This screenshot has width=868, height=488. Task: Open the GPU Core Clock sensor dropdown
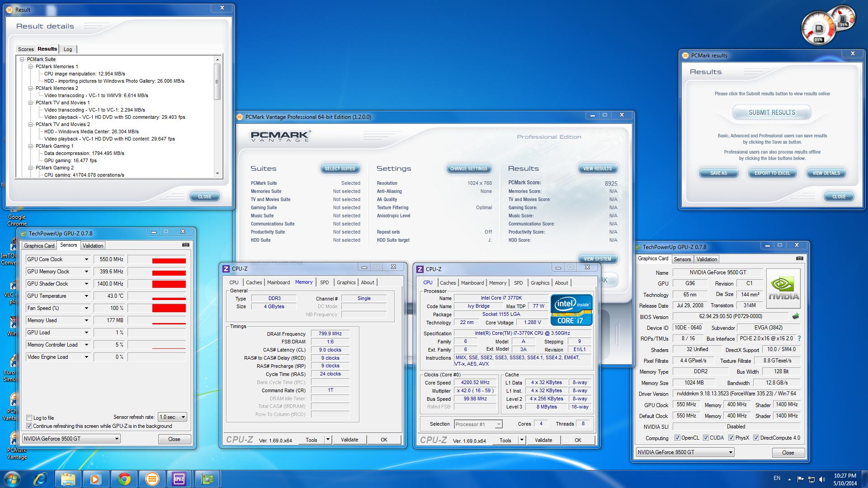coord(86,259)
